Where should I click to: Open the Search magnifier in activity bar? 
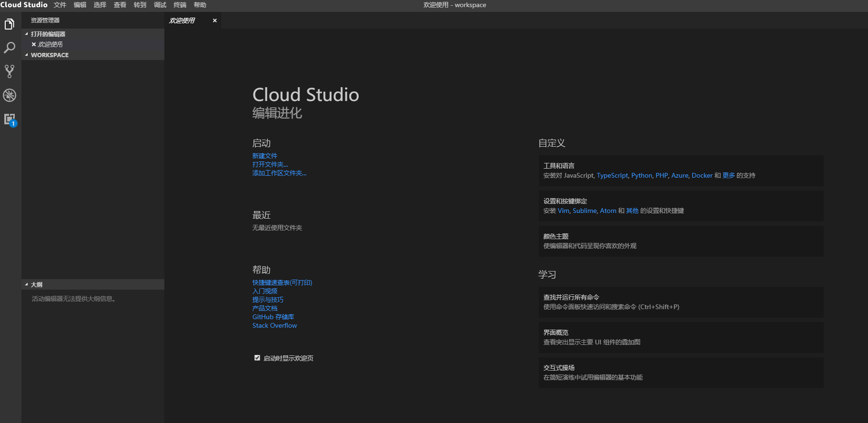pyautogui.click(x=10, y=48)
